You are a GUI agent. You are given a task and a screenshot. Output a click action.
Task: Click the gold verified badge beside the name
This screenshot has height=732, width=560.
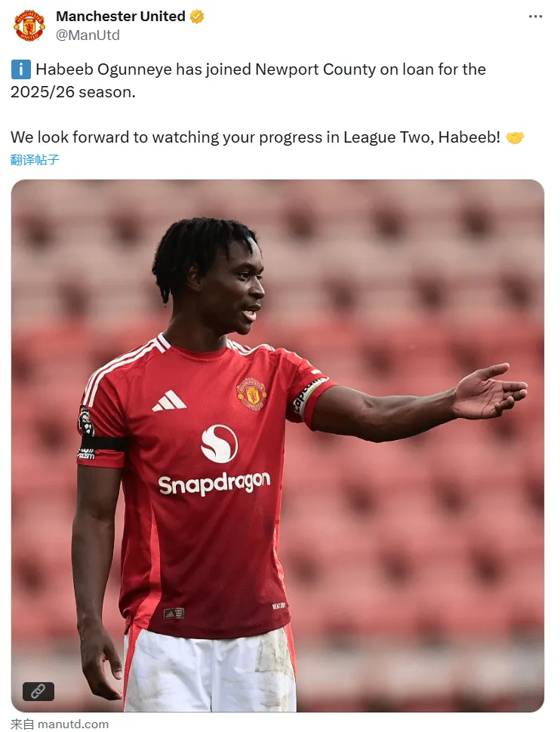[197, 17]
